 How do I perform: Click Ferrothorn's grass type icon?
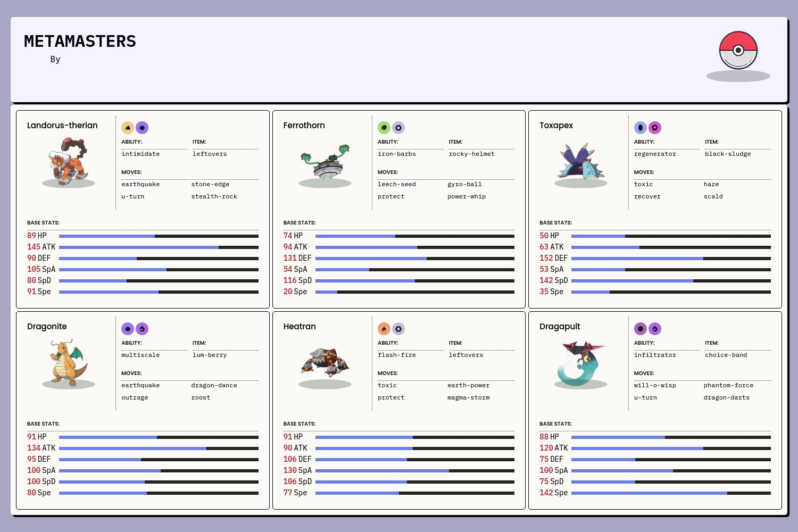point(384,128)
